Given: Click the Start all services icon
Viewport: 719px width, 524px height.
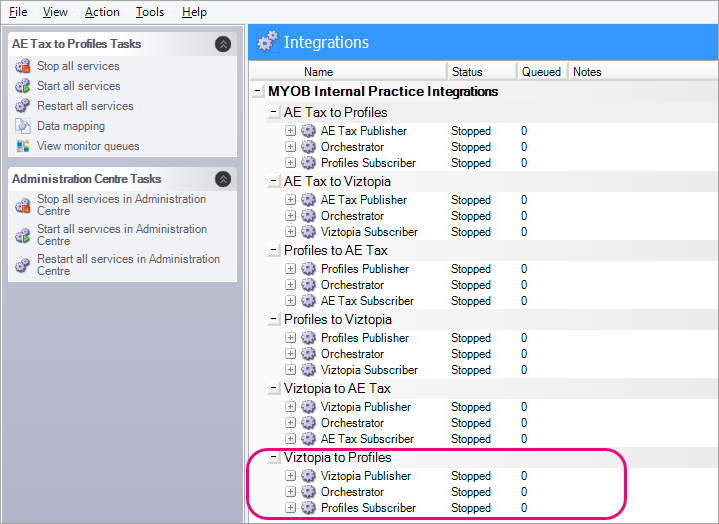Looking at the screenshot, I should click(23, 86).
